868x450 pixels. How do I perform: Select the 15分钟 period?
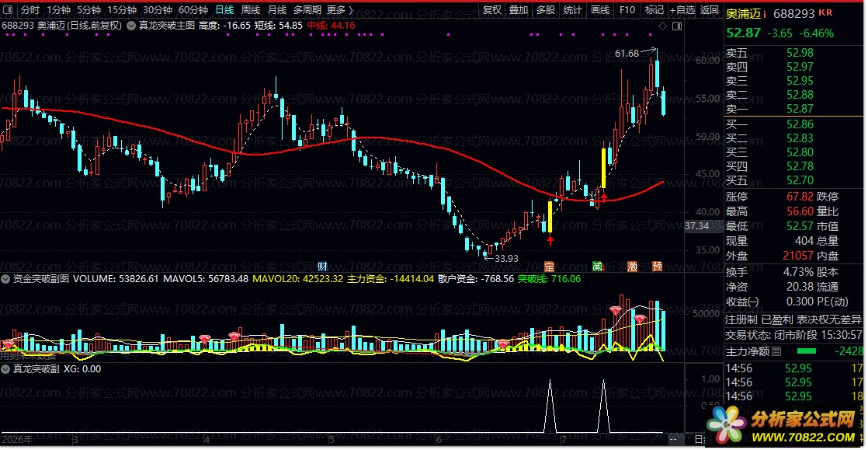[x=122, y=10]
